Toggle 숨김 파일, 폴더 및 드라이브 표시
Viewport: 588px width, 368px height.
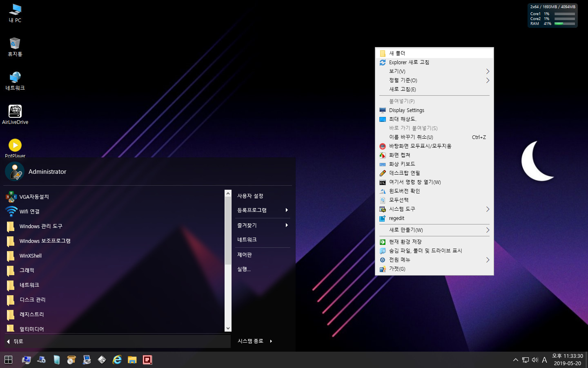[x=434, y=251]
